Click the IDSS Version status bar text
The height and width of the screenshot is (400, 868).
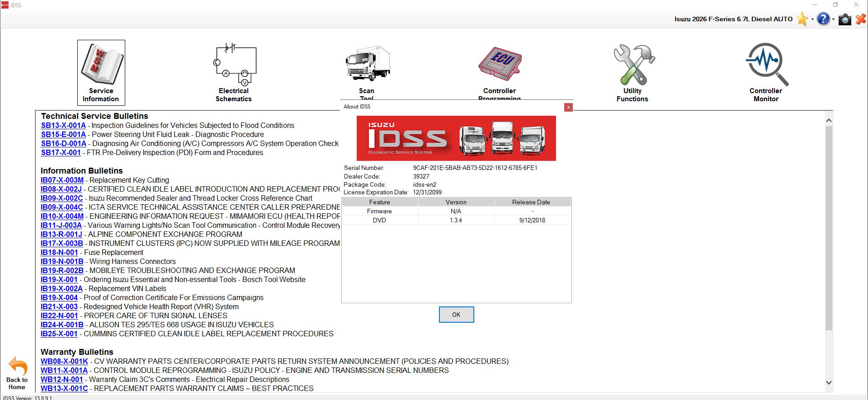point(28,398)
